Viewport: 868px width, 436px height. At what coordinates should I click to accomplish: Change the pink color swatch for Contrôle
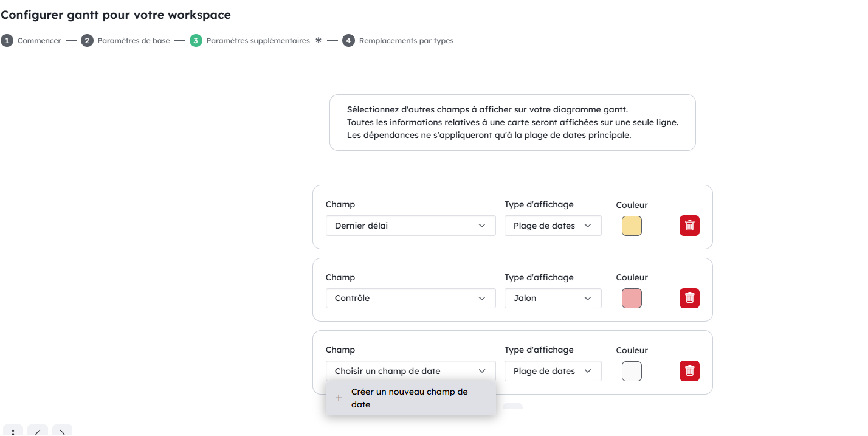[x=632, y=298]
